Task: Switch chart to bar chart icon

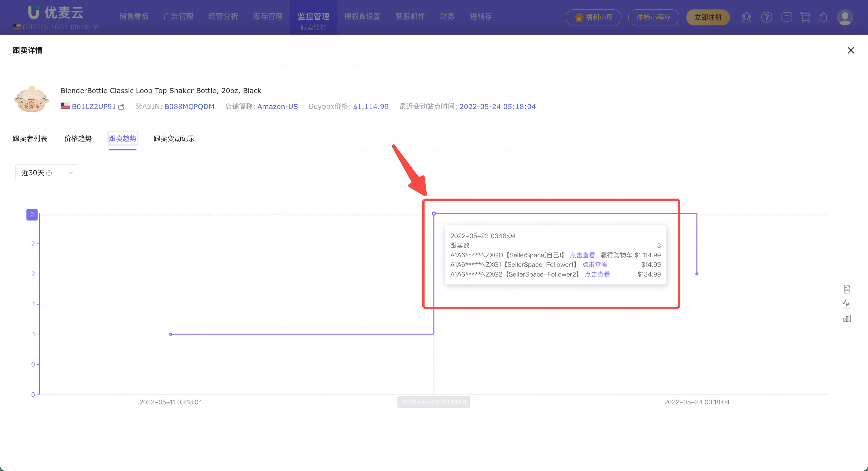Action: point(847,319)
